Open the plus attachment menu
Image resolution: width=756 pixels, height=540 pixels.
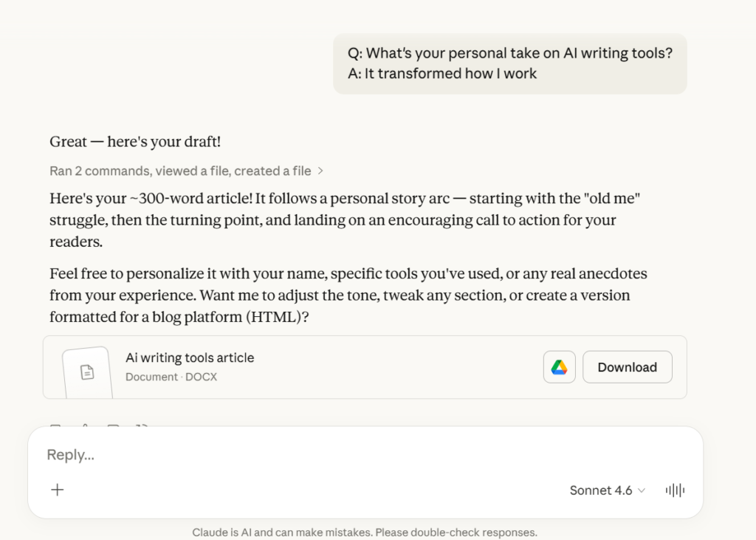58,490
